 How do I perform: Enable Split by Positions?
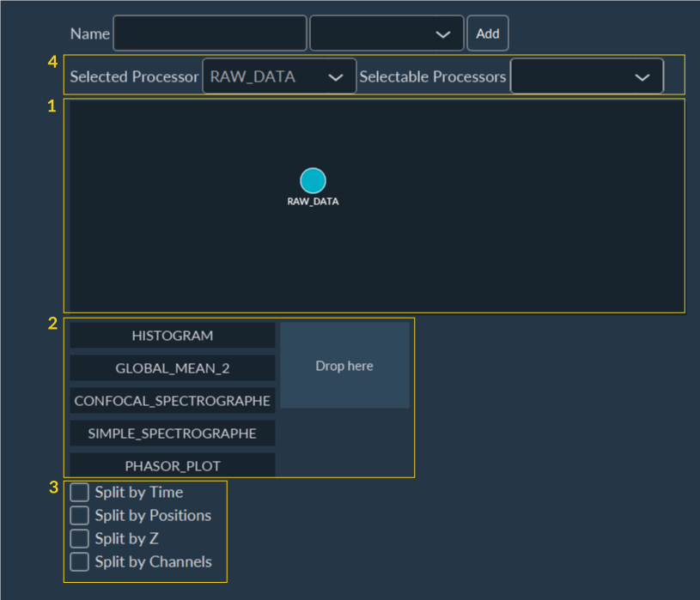point(79,515)
